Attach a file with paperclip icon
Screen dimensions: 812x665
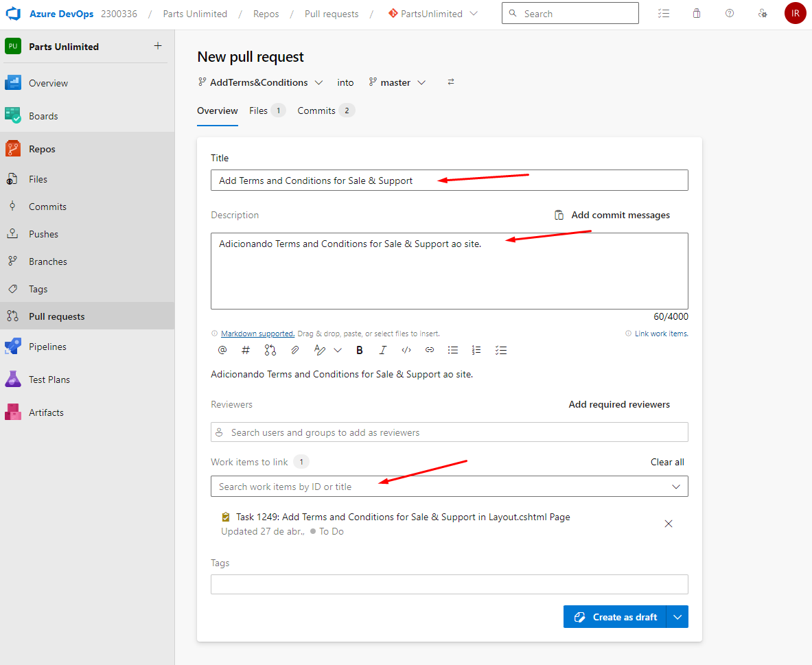[x=294, y=350]
